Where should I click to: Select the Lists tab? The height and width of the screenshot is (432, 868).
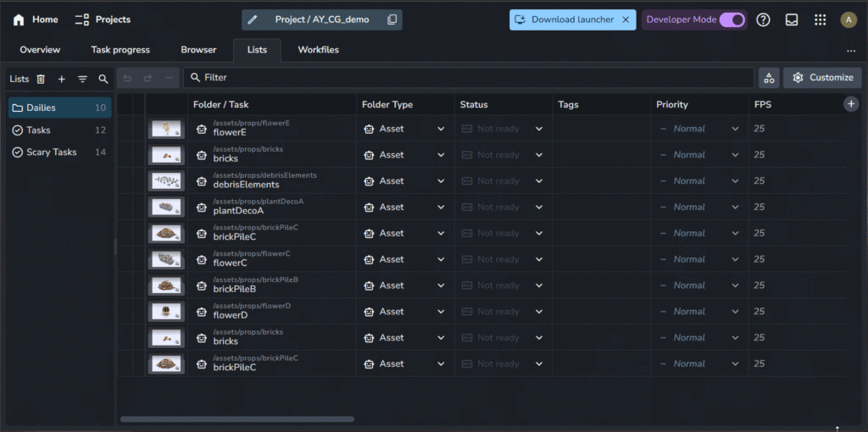point(257,50)
